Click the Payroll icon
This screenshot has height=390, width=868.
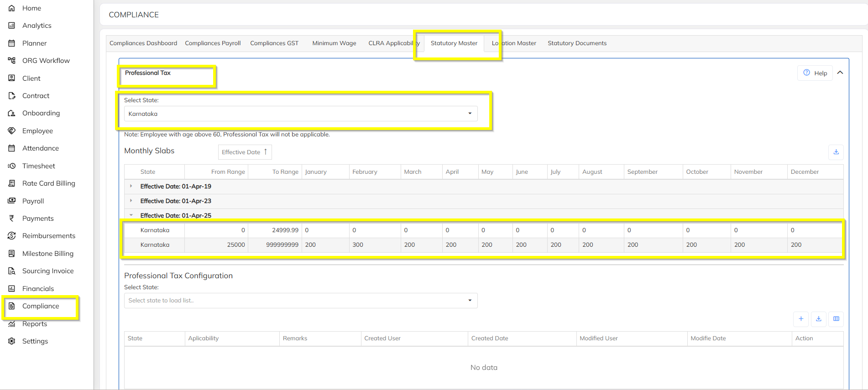click(12, 201)
